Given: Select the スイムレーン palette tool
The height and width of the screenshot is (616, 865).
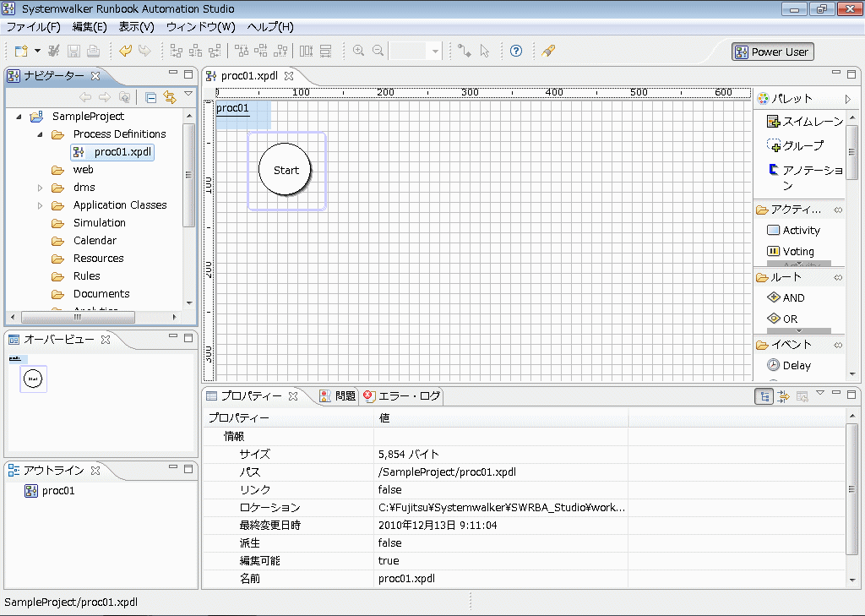Looking at the screenshot, I should [x=805, y=122].
